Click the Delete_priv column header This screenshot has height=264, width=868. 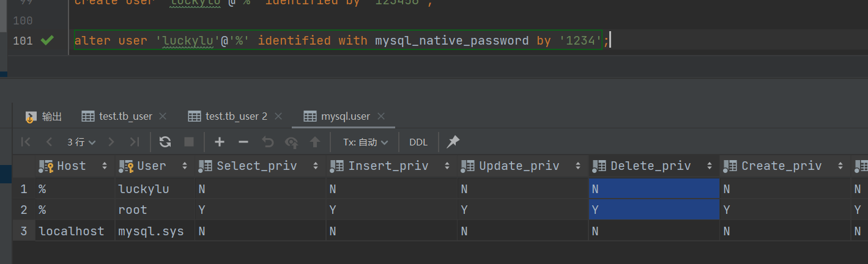650,166
